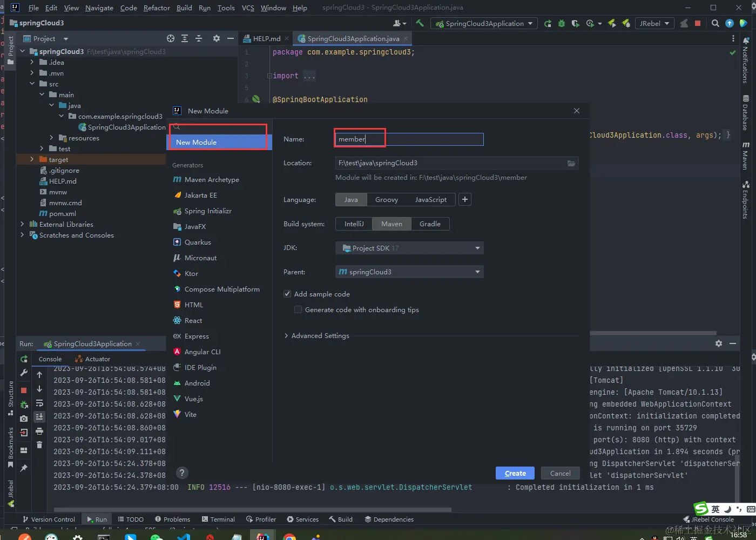
Task: Open the VCS menu
Action: (248, 8)
